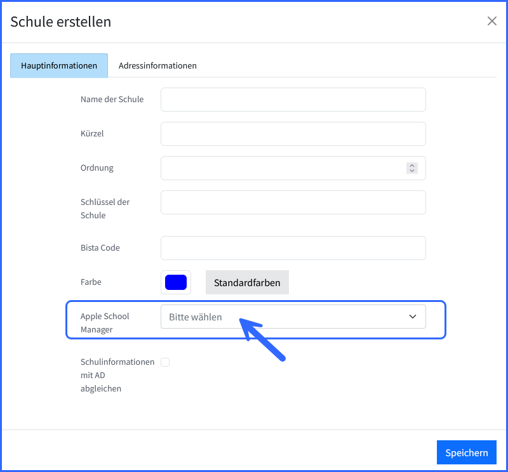
Task: Open the Adressinformationen tab
Action: [x=157, y=66]
